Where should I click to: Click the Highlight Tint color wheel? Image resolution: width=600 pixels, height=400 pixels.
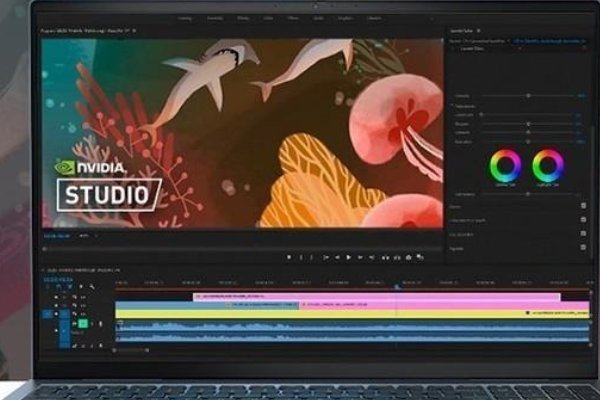coord(547,165)
